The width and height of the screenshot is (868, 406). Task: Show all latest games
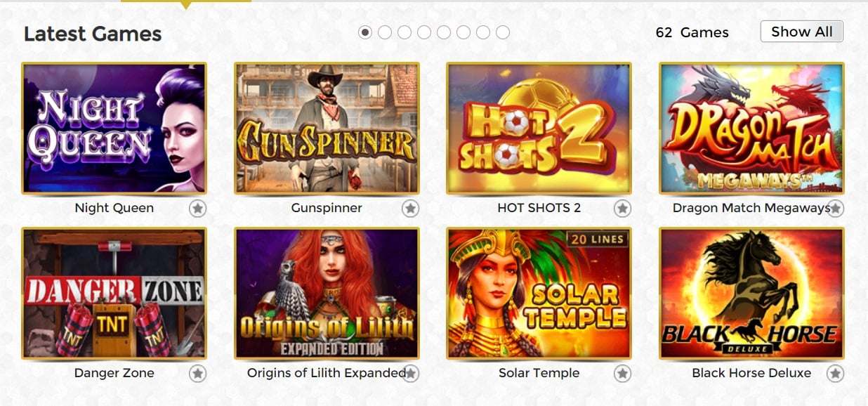802,32
